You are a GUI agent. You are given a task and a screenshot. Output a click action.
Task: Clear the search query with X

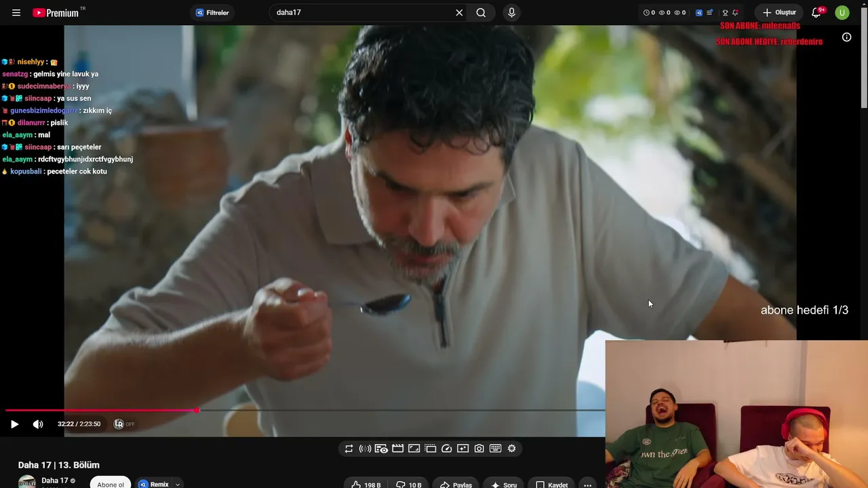pos(459,13)
